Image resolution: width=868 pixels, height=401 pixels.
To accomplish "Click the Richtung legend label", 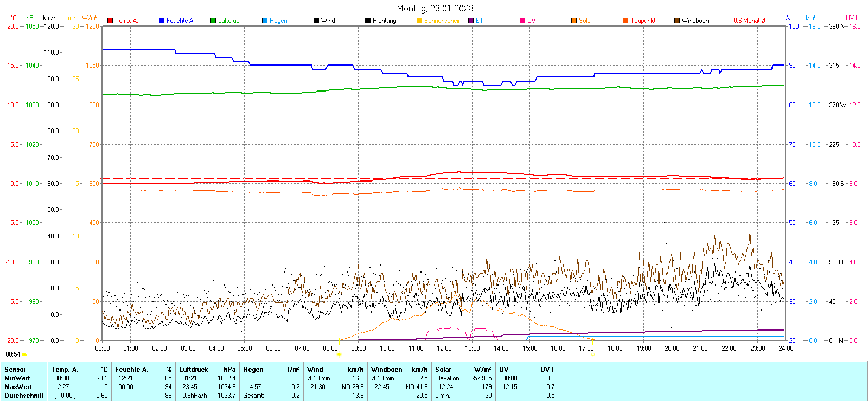I will point(384,21).
